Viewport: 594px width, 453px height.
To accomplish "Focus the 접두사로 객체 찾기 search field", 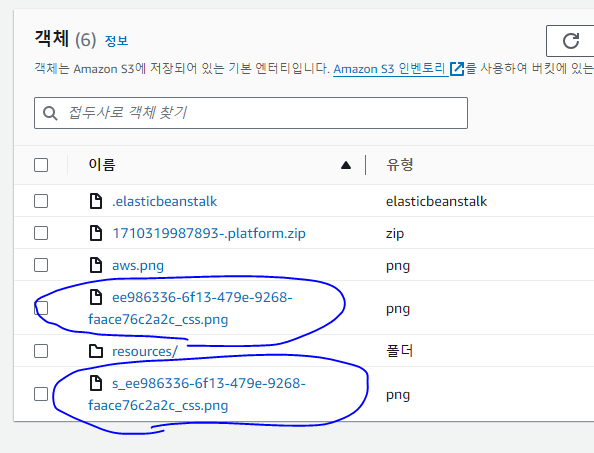I will click(251, 113).
